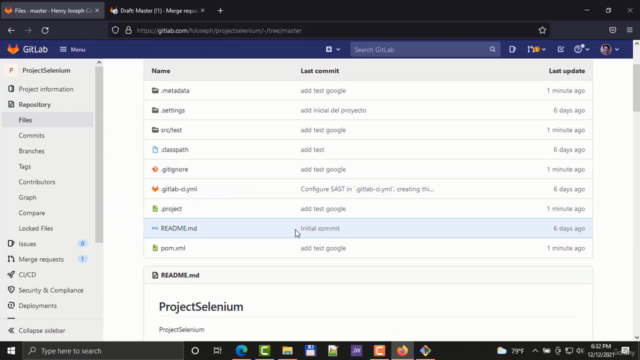The image size is (640, 360).
Task: Open File Explorer from taskbar
Action: 287,351
